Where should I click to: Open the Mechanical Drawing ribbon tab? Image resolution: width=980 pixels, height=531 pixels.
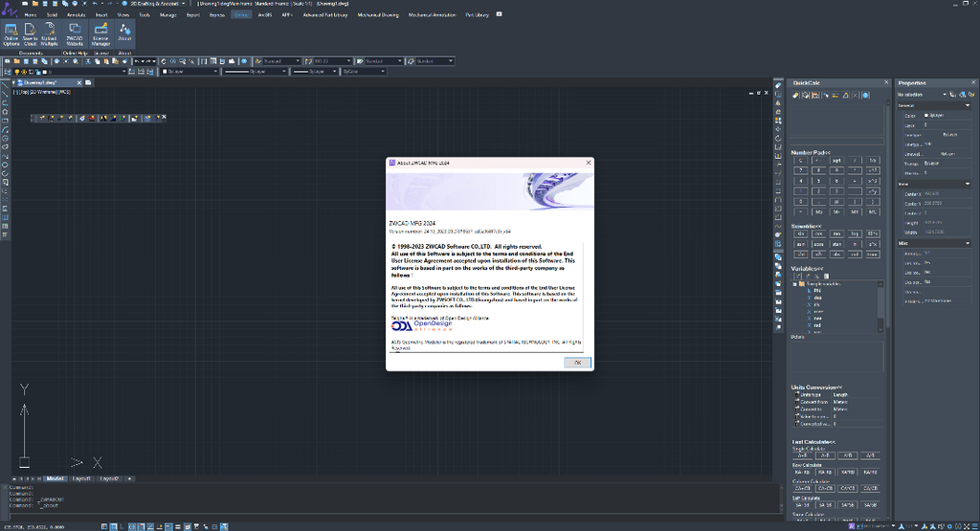click(x=378, y=14)
